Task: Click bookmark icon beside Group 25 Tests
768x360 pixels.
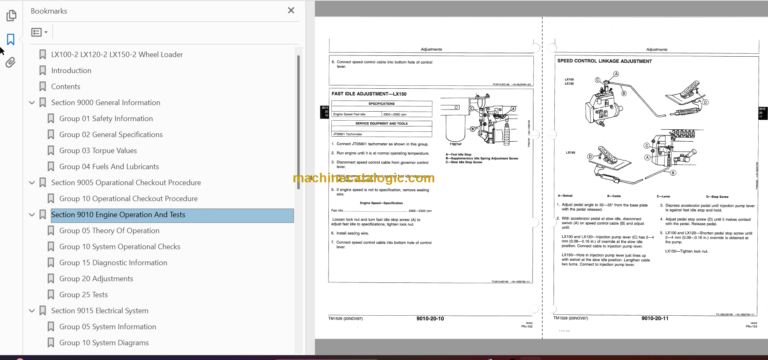Action: point(50,294)
